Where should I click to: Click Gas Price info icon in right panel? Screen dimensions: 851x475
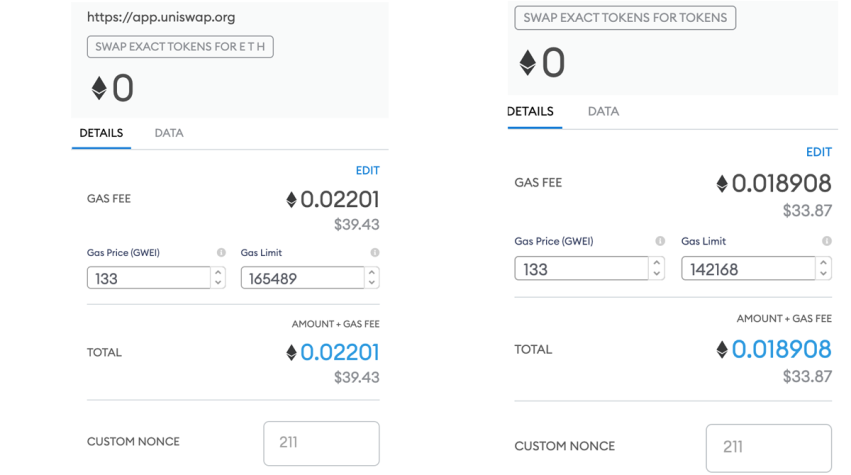pos(659,241)
